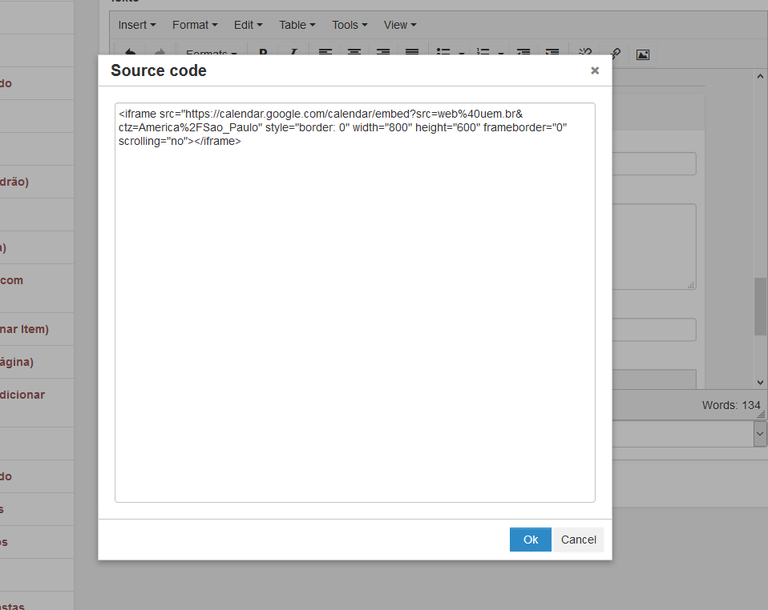Click the editor scrollbar down arrow
The width and height of the screenshot is (768, 610).
point(760,382)
